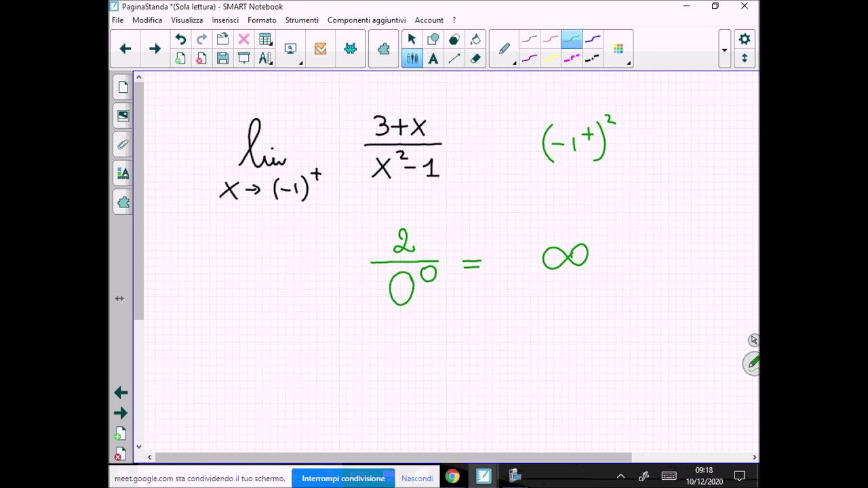This screenshot has height=488, width=868.
Task: Undo the last action
Action: pos(180,39)
